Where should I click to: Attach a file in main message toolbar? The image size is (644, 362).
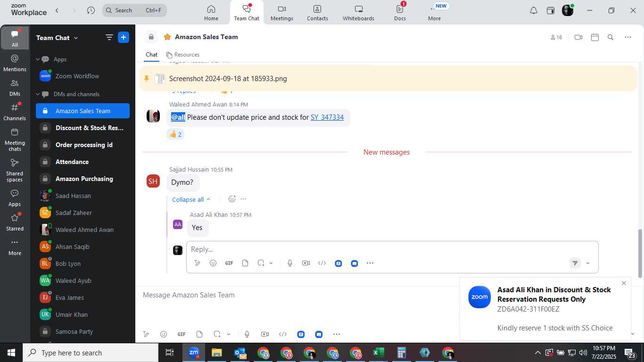click(199, 334)
